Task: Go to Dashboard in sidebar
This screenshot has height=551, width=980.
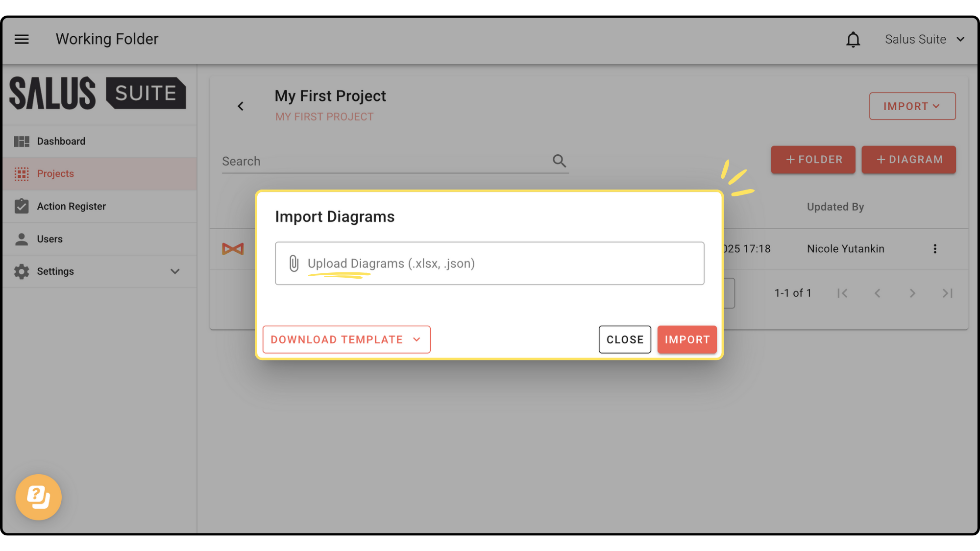Action: pos(61,142)
